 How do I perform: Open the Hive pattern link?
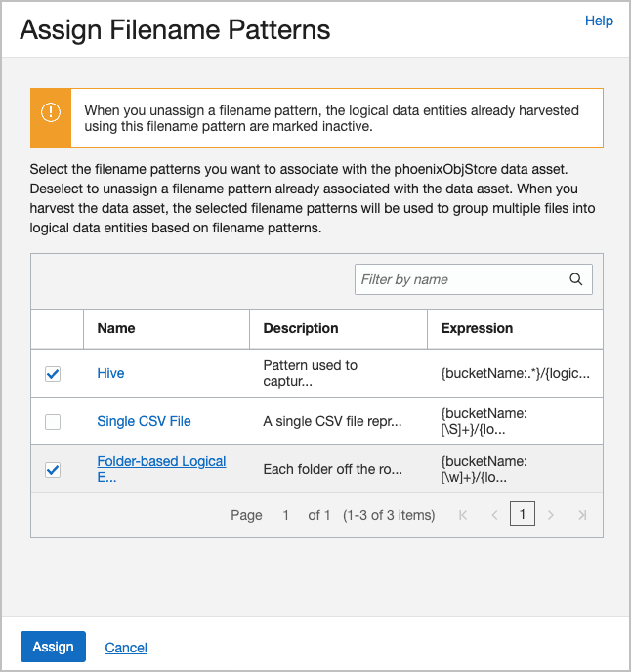pyautogui.click(x=110, y=374)
